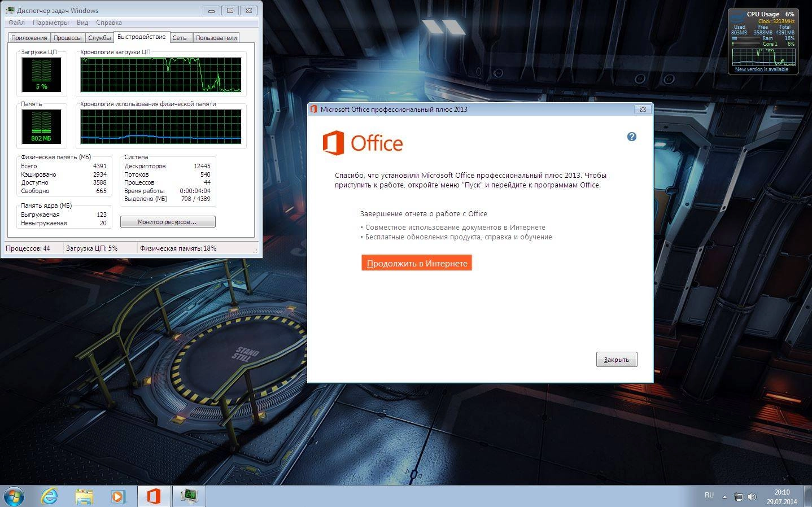Screen dimensions: 812x507
Task: Open the Office help question mark icon
Action: point(631,137)
